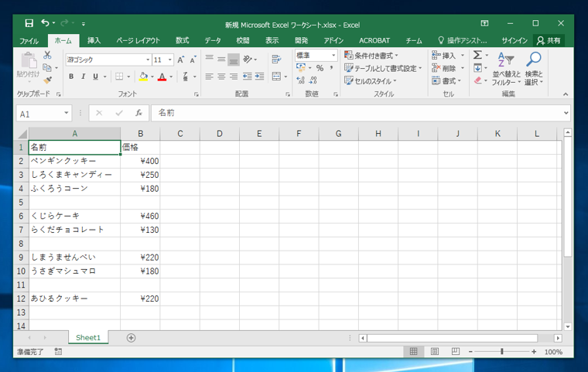Align text to top

[209, 59]
